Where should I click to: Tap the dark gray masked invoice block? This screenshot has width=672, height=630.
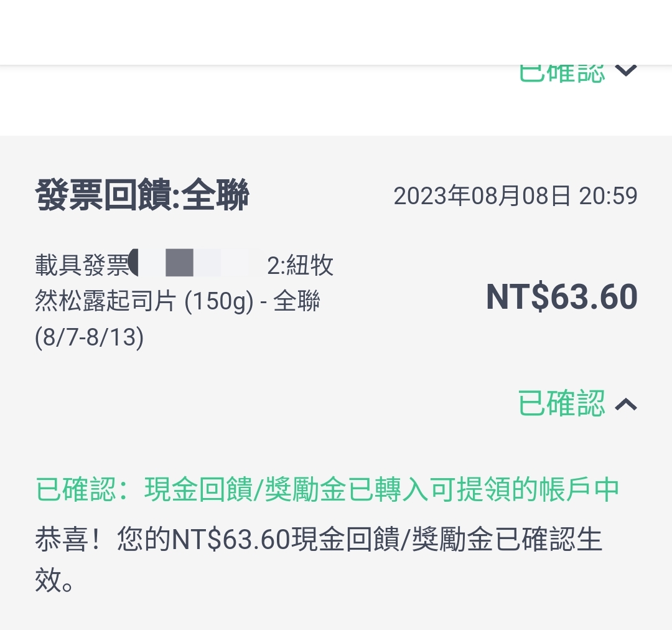click(180, 263)
